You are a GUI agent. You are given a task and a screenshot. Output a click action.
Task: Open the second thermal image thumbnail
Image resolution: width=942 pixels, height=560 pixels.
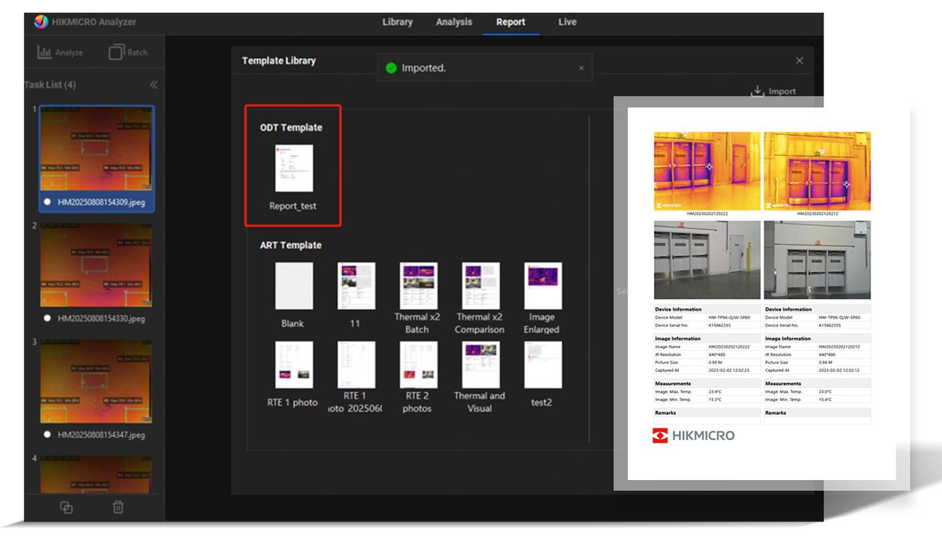point(97,265)
